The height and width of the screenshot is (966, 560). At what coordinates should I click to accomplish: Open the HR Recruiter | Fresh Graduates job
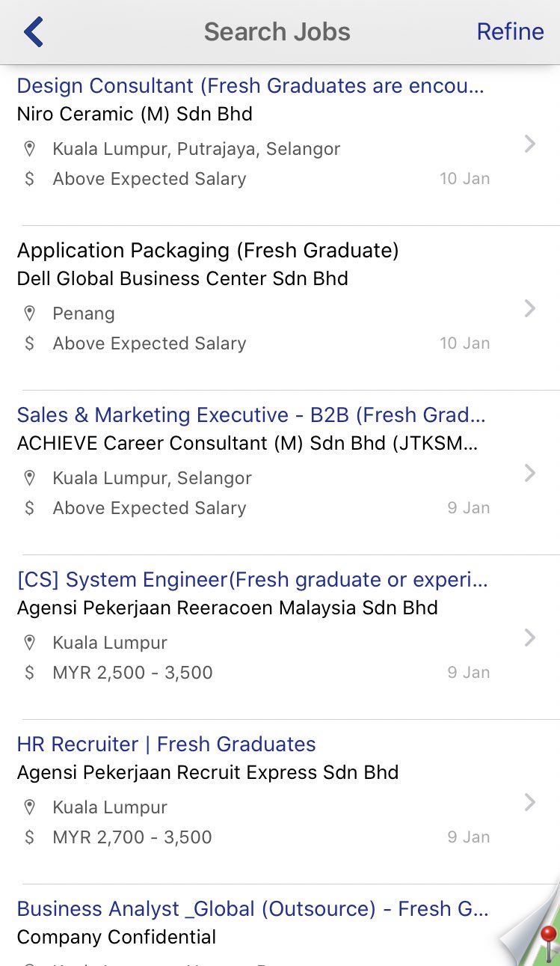coord(166,745)
